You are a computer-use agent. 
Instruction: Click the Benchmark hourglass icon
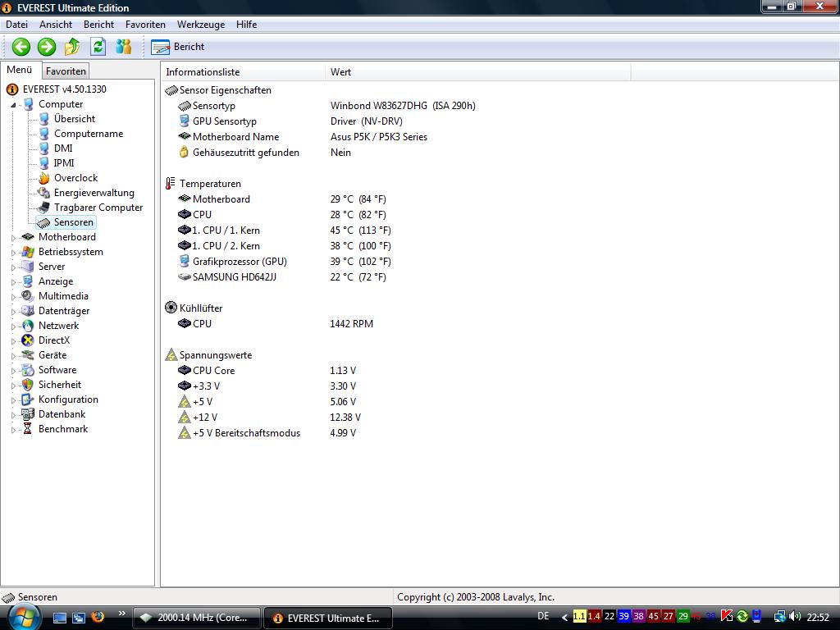28,429
